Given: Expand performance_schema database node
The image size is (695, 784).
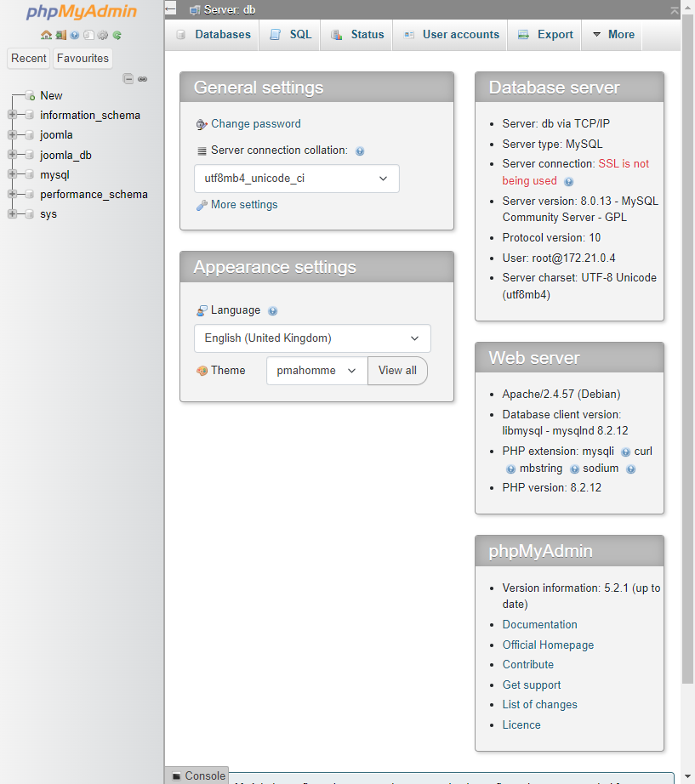Looking at the screenshot, I should (13, 194).
